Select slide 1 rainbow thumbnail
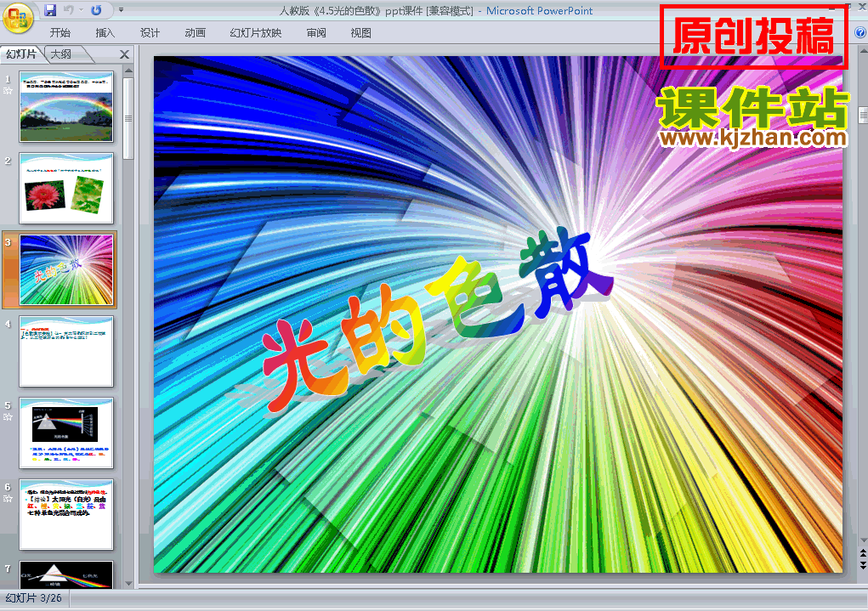Viewport: 868px width, 611px height. [66, 106]
